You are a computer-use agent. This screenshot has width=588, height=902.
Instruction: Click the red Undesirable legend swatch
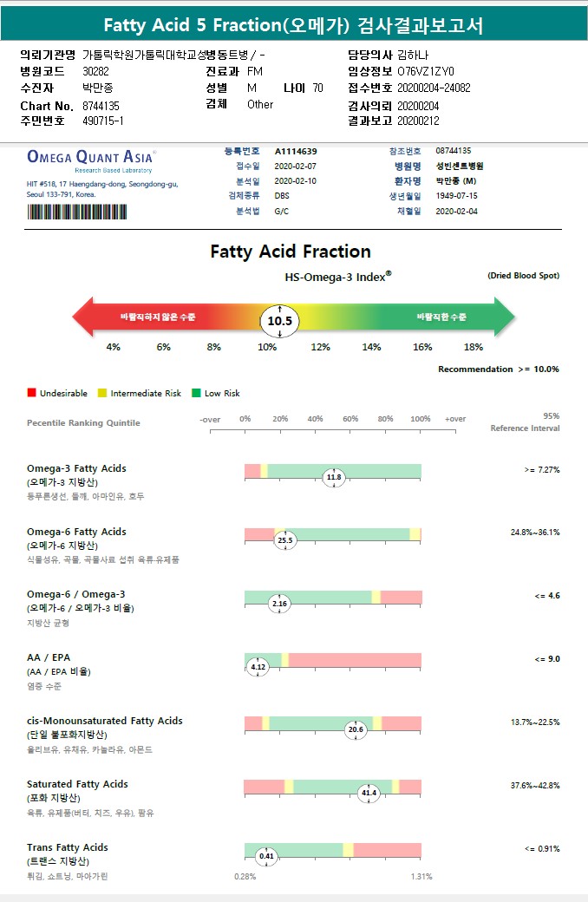click(31, 393)
